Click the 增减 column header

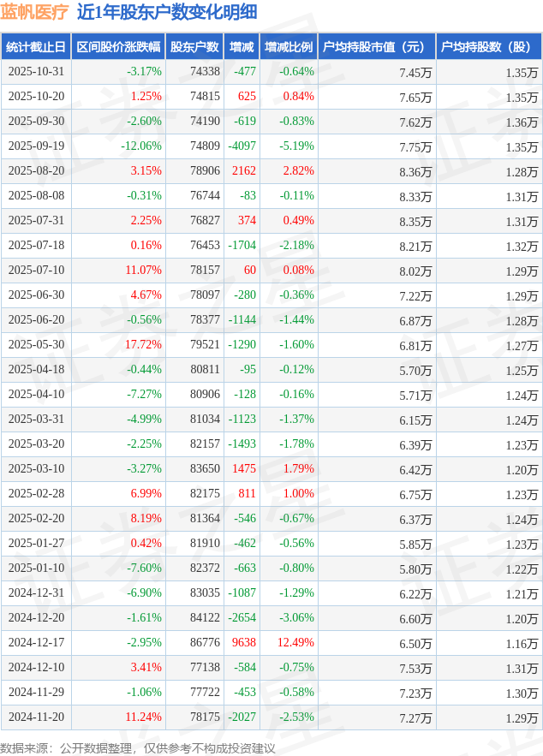click(x=242, y=47)
